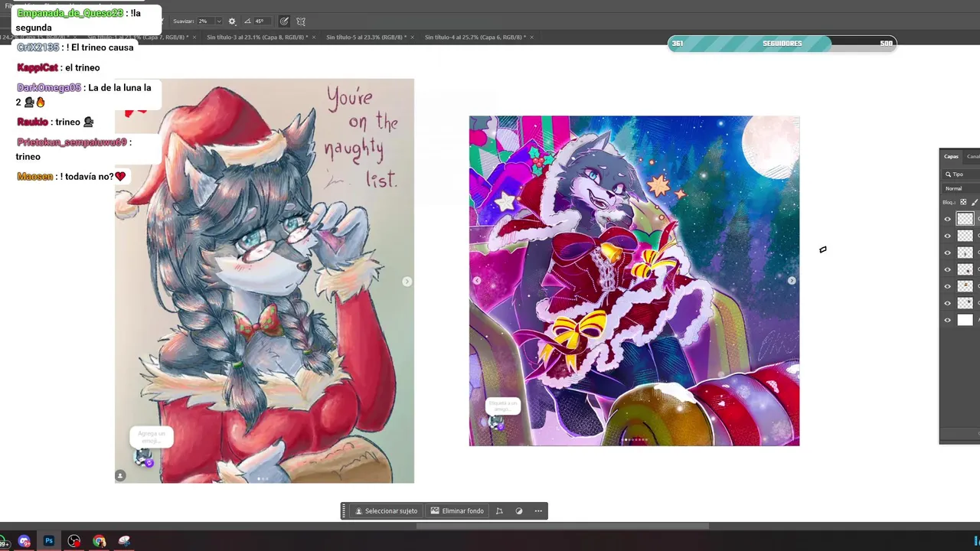This screenshot has height=551, width=980.
Task: Hide the fourth layer's eye icon
Action: click(947, 269)
